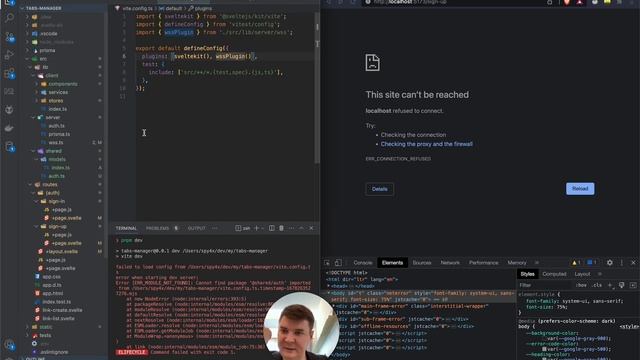Kill terminal with trash icon
This screenshot has width=640, height=360.
[281, 228]
